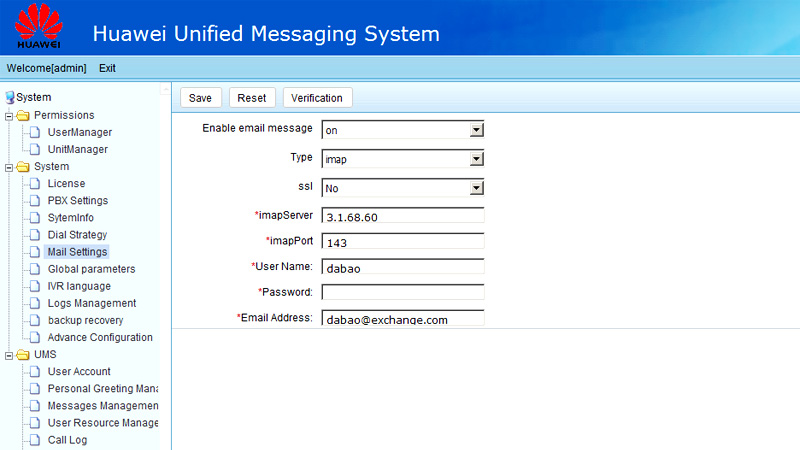Go to PBX Settings
This screenshot has height=450, width=800.
pyautogui.click(x=78, y=201)
